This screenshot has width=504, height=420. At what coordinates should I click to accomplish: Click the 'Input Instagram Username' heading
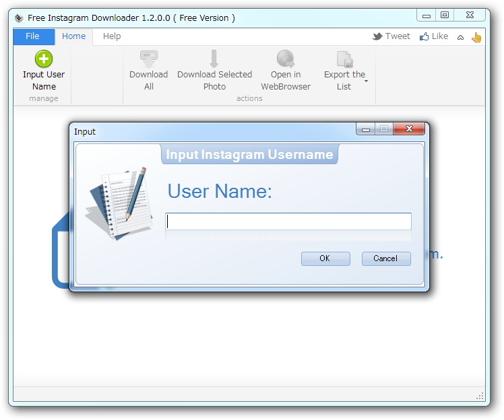pyautogui.click(x=249, y=154)
